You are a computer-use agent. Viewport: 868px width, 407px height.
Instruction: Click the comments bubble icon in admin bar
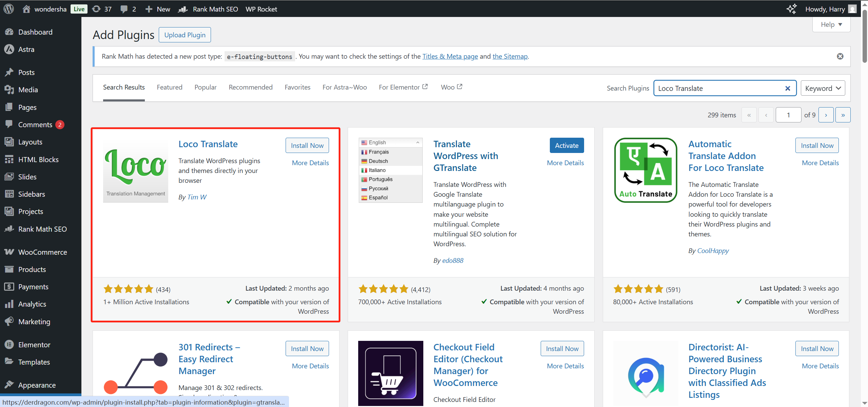124,9
